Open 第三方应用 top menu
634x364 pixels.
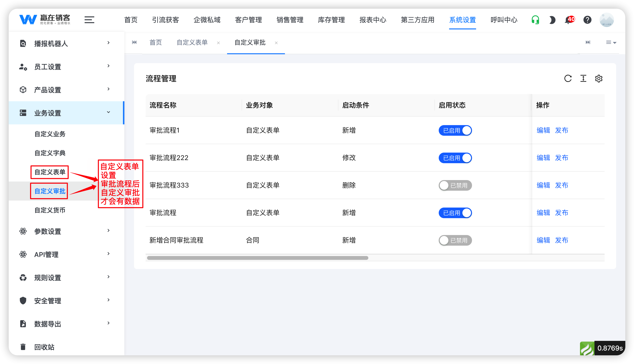(418, 20)
